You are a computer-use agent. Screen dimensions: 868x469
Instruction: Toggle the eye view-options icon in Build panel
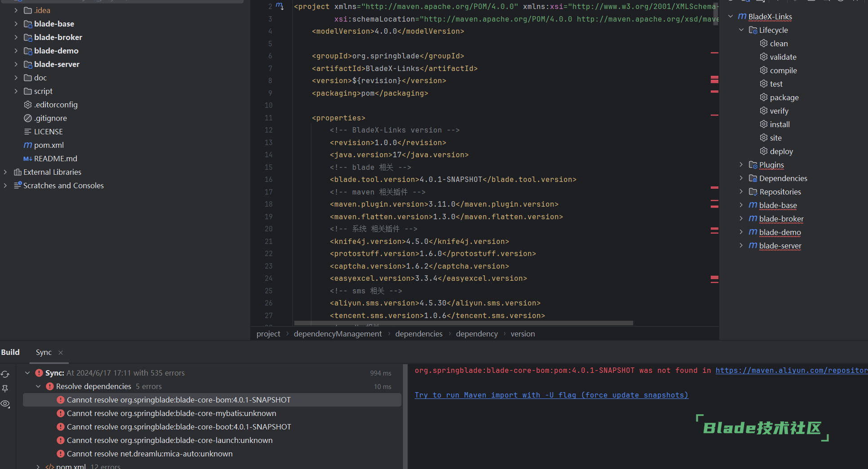(x=5, y=404)
